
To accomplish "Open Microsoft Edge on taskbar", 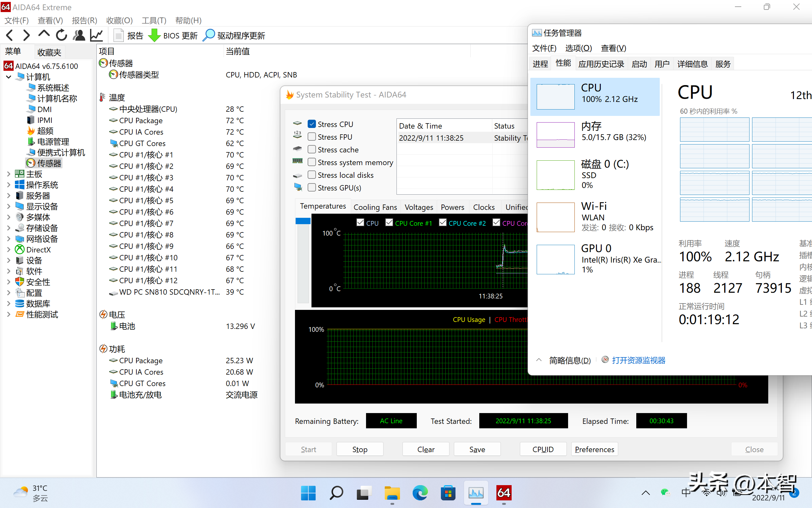I will (420, 493).
